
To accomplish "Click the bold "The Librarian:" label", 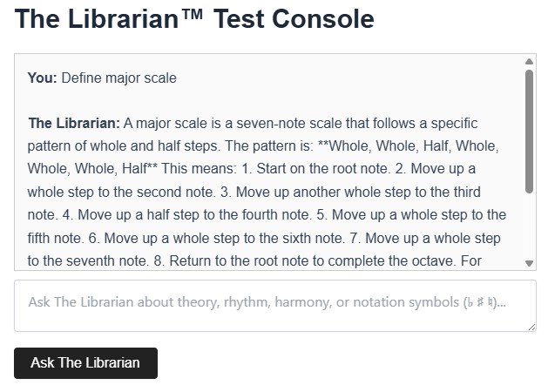I will point(73,124).
